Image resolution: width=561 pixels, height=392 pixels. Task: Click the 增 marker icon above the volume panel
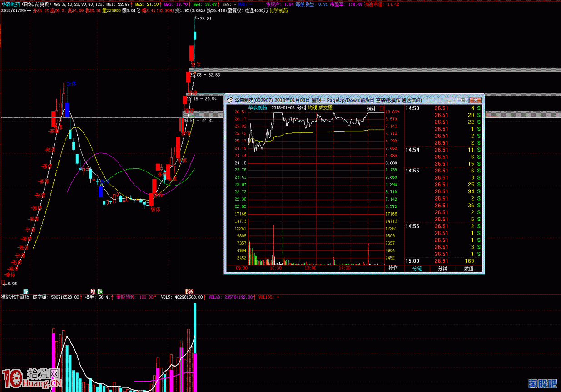(93, 291)
